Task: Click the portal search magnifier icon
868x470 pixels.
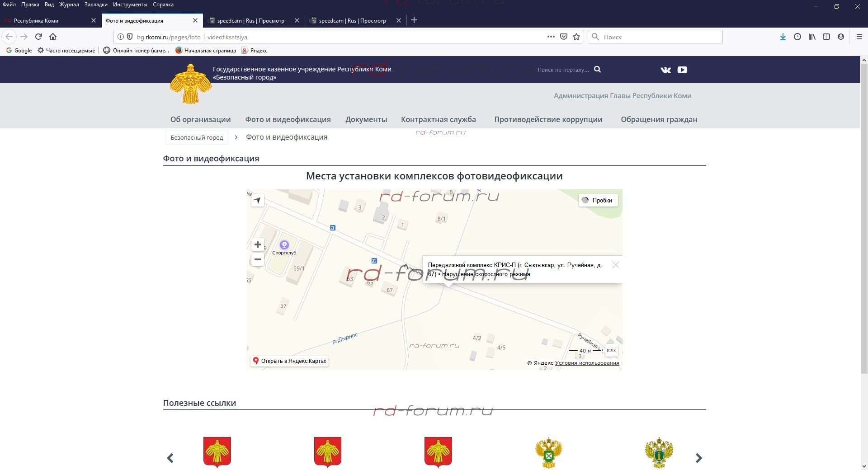Action: [597, 70]
